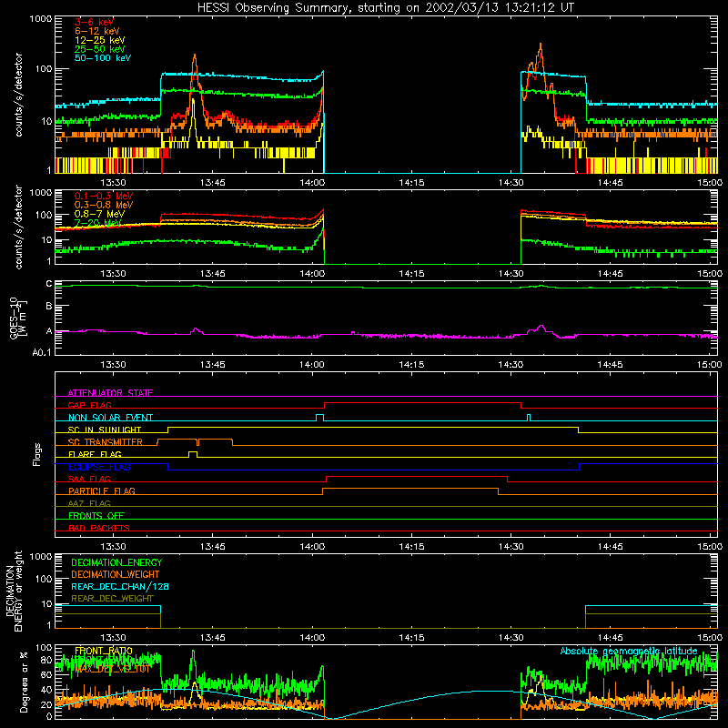Image resolution: width=728 pixels, height=728 pixels.
Task: Select the red 3-6 keV legend label
Action: [95, 22]
